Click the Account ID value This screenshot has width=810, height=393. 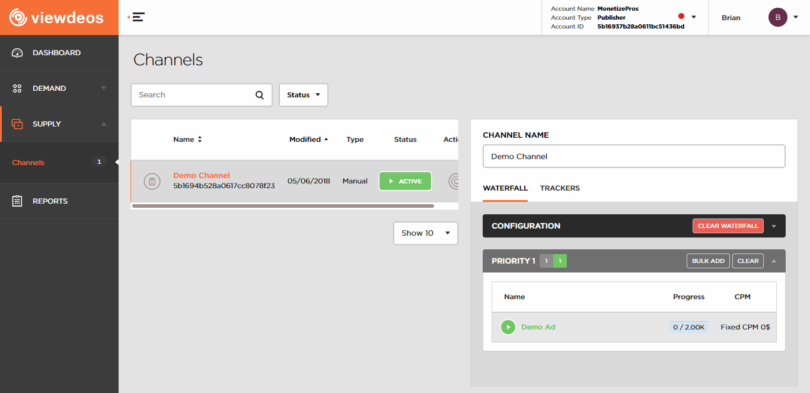pyautogui.click(x=641, y=26)
